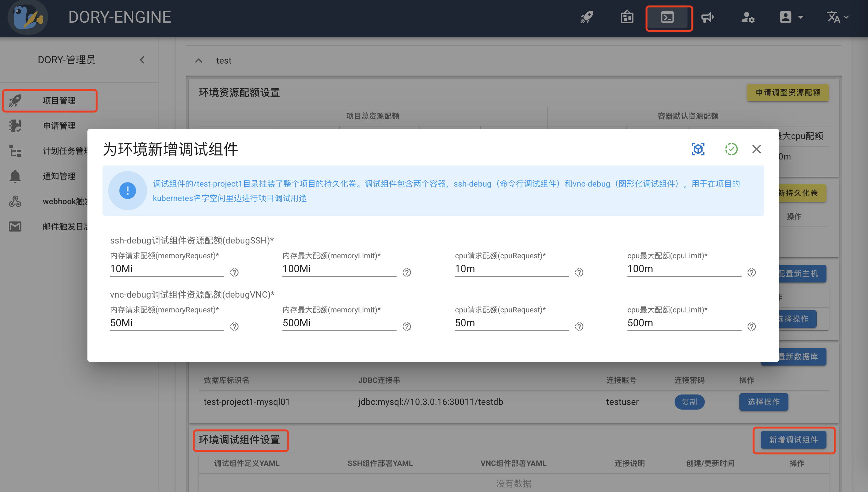Screen dimensions: 868x492
Task: Click the megaphone announcement icon
Action: pyautogui.click(x=708, y=17)
